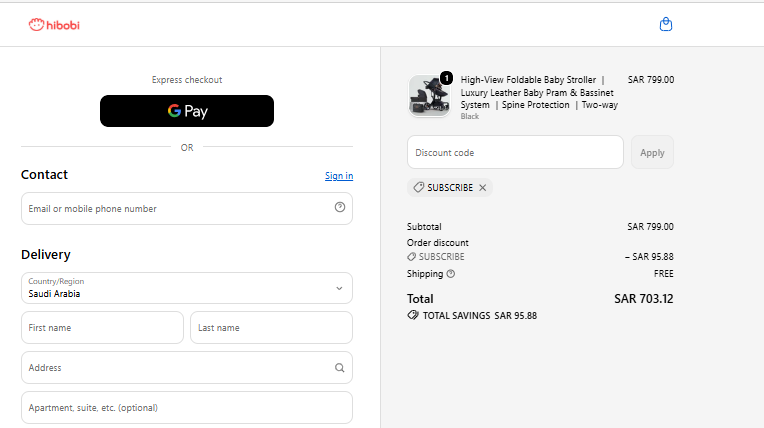Open the baby stroller product thumbnail
The image size is (764, 428).
click(x=429, y=96)
